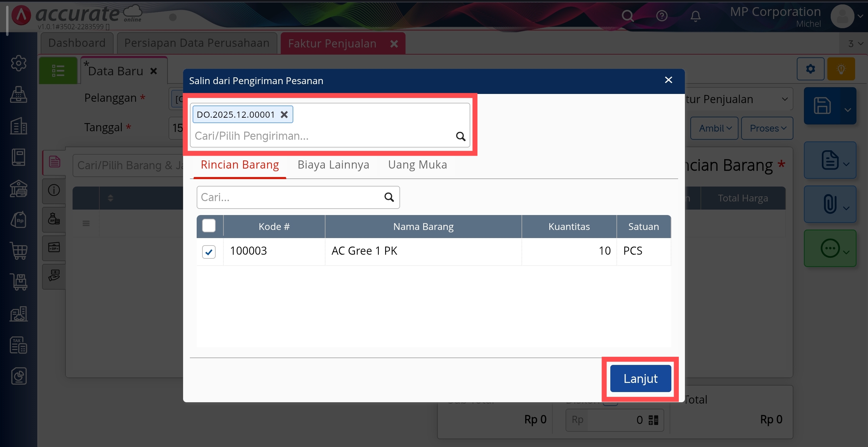Switch to Biaya Lainnya tab
The image size is (868, 447).
coord(333,165)
